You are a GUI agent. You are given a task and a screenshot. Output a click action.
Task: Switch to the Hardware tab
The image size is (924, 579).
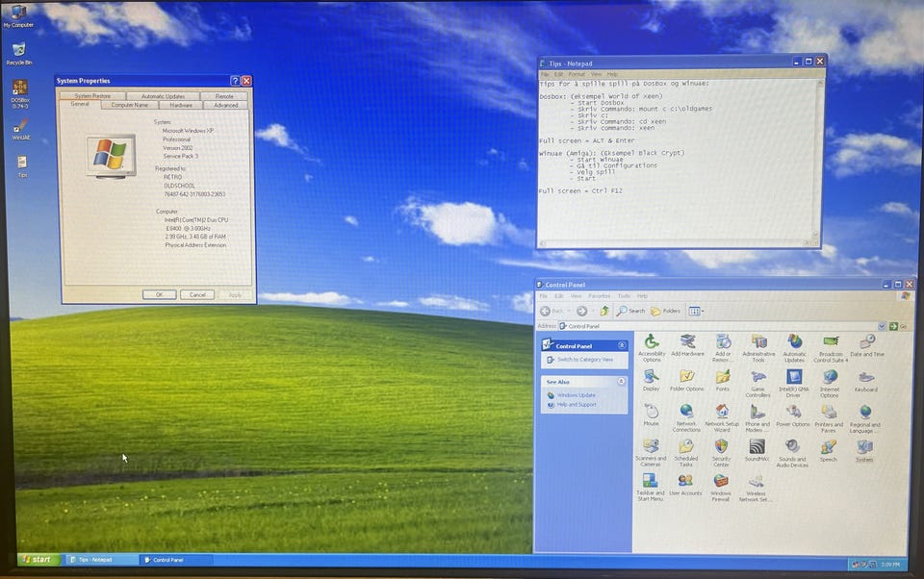tap(181, 105)
